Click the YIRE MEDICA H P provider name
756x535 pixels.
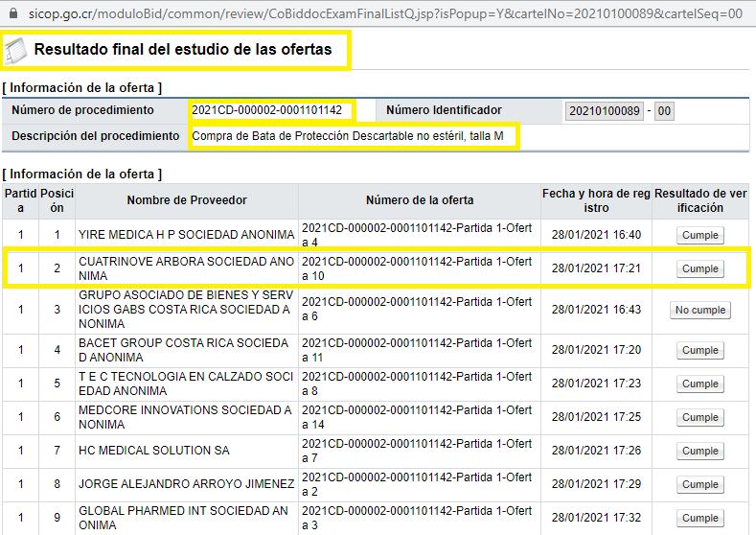(187, 235)
